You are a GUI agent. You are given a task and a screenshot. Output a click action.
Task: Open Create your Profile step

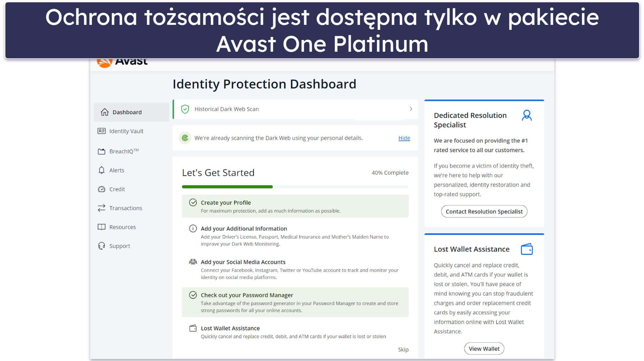point(295,206)
